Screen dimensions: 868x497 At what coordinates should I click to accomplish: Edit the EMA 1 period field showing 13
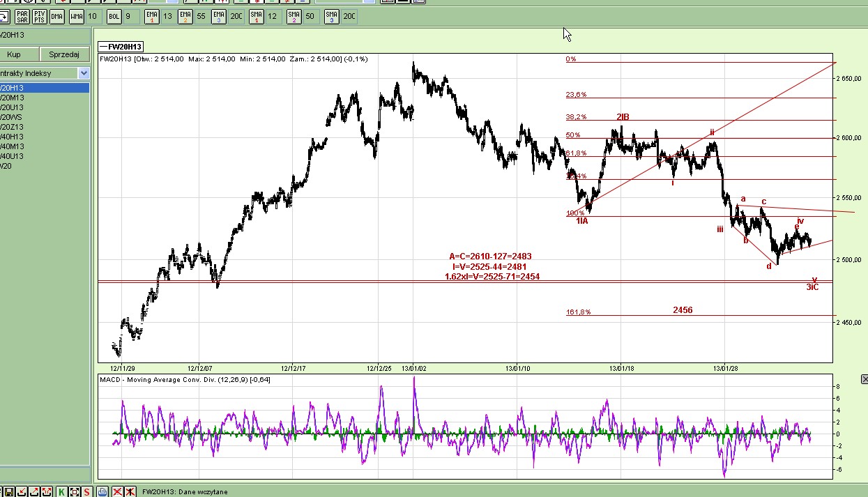click(168, 16)
